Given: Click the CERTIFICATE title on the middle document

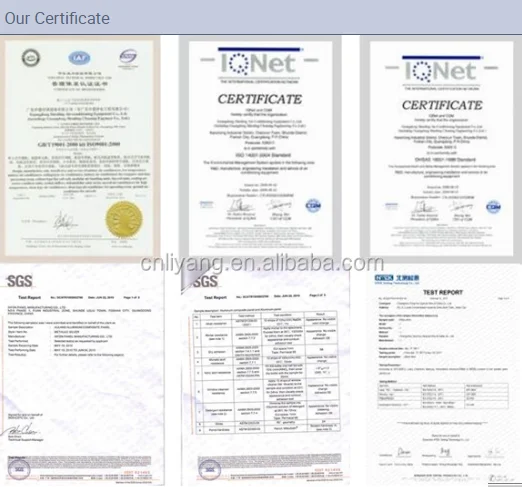Looking at the screenshot, I should (x=260, y=99).
